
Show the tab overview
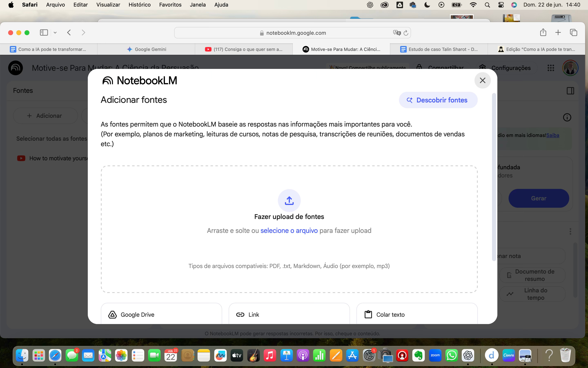(574, 32)
